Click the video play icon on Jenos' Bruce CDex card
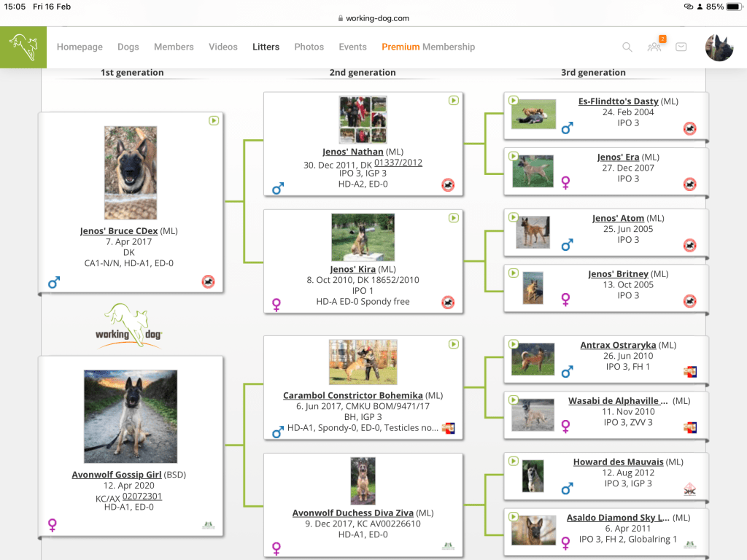The width and height of the screenshot is (747, 560). 214,120
